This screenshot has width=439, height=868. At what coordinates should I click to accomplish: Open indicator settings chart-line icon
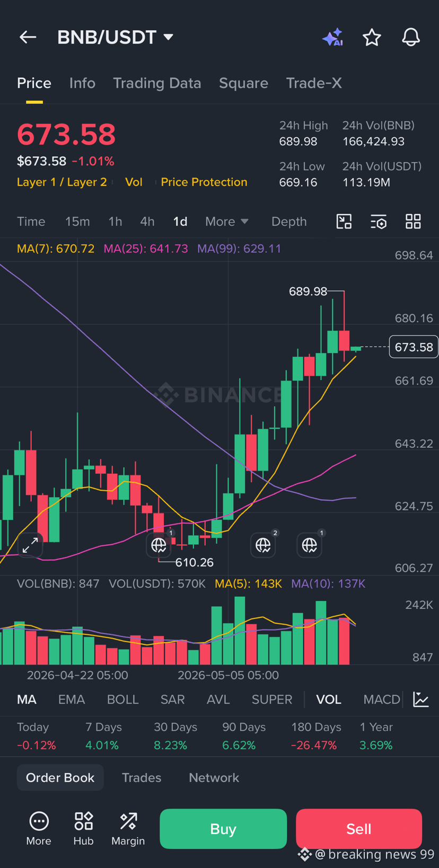pos(421,699)
